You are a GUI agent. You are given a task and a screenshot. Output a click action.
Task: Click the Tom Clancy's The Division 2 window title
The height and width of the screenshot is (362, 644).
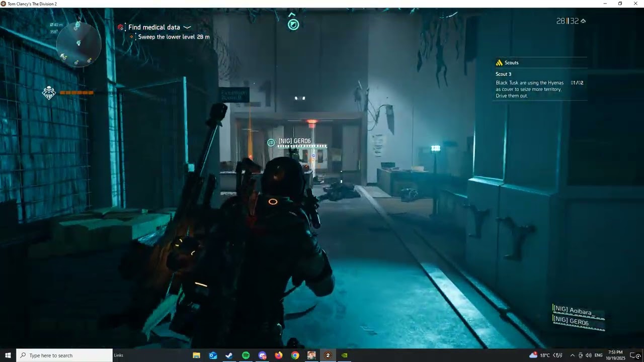point(32,4)
